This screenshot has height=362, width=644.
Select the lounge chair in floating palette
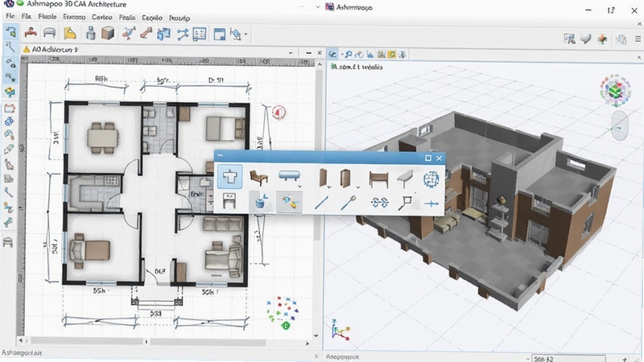(258, 178)
